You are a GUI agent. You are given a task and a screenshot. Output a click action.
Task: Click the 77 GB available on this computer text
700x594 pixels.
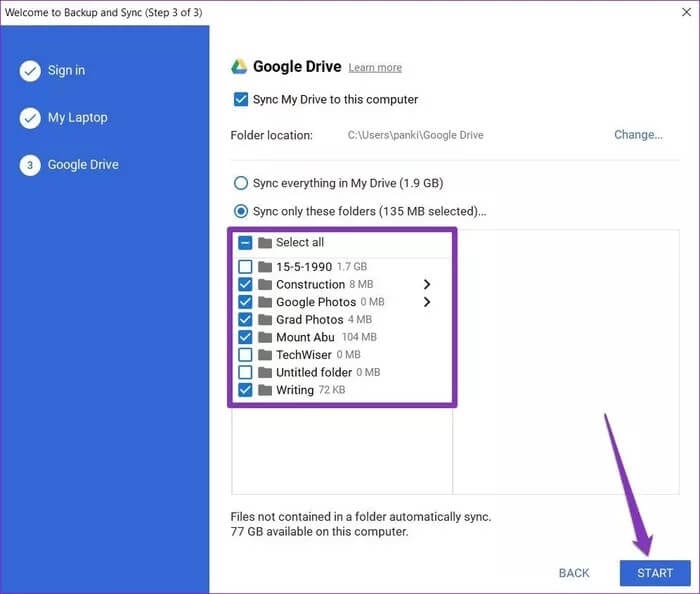coord(320,532)
